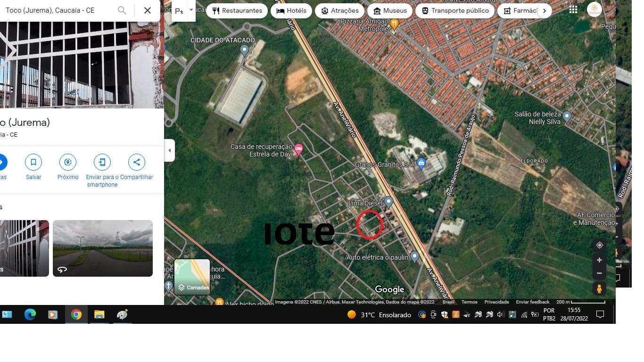644x362 pixels.
Task: Select the Transporte público chip
Action: click(x=455, y=10)
